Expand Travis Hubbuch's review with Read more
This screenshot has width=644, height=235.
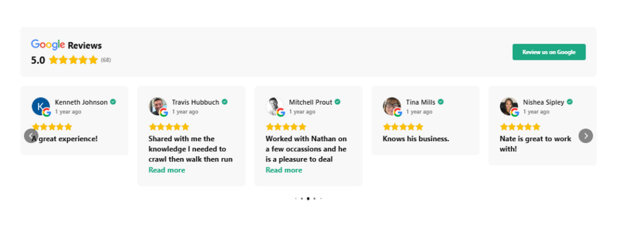pos(167,170)
